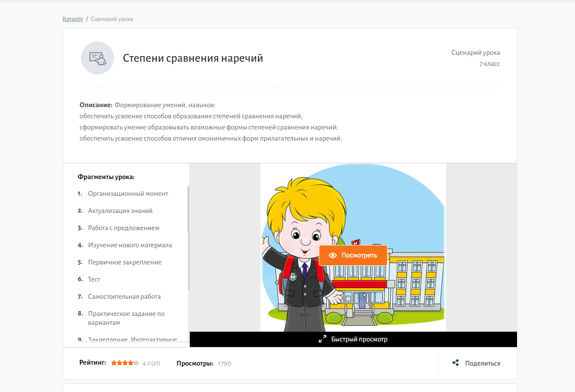This screenshot has height=392, width=575.
Task: Select fragment Актуализация знаний
Action: 120,211
